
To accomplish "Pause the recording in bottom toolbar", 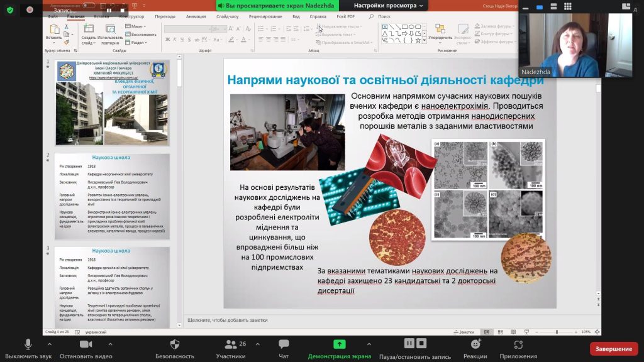I will coord(409,343).
